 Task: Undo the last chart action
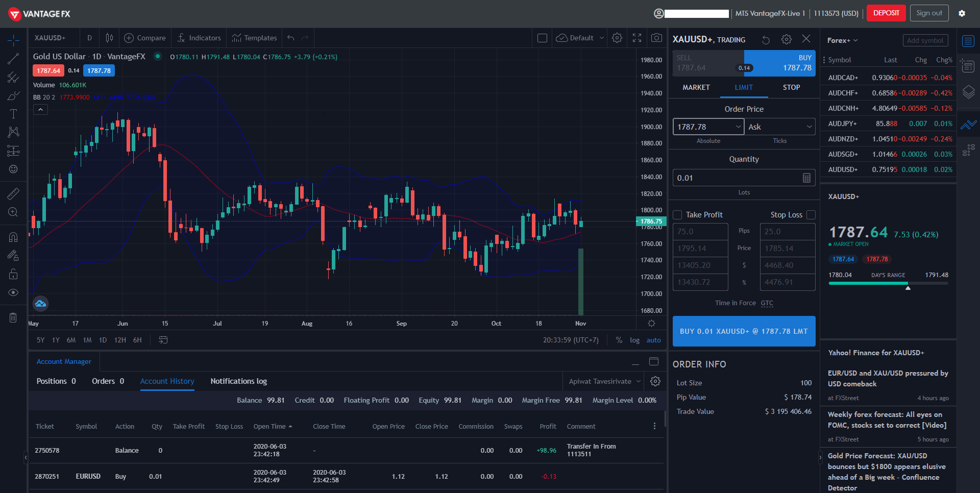pyautogui.click(x=291, y=38)
